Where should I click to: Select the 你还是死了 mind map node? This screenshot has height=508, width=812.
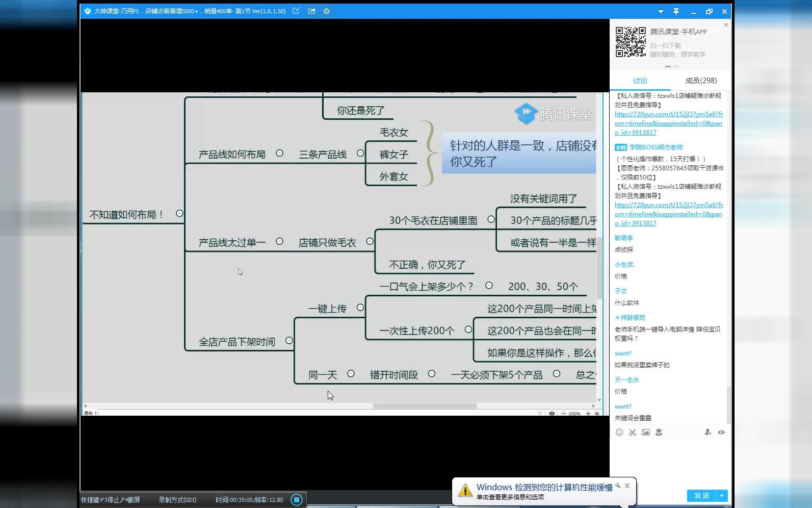(x=361, y=111)
